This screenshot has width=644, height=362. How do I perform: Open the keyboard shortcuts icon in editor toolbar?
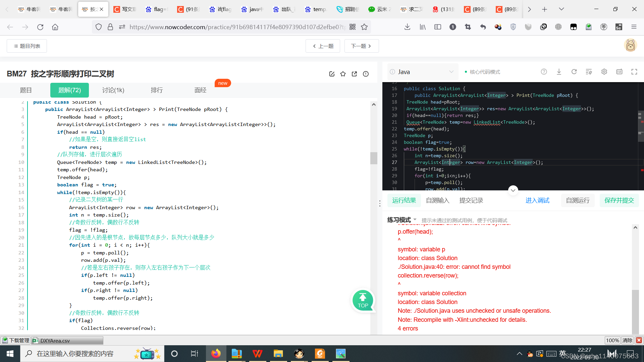[x=619, y=72]
